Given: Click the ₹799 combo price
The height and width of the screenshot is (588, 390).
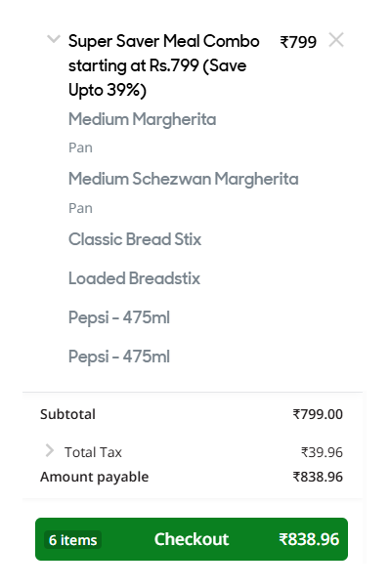Looking at the screenshot, I should click(298, 42).
